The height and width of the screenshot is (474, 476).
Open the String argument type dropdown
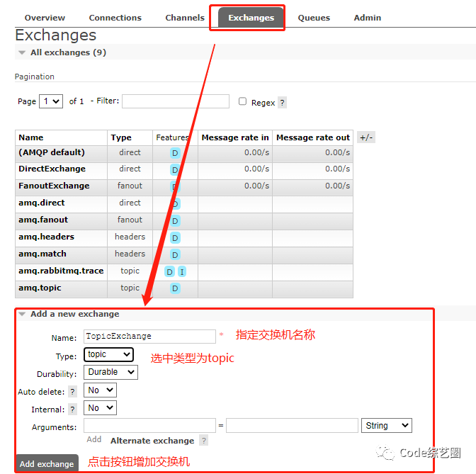pyautogui.click(x=387, y=425)
